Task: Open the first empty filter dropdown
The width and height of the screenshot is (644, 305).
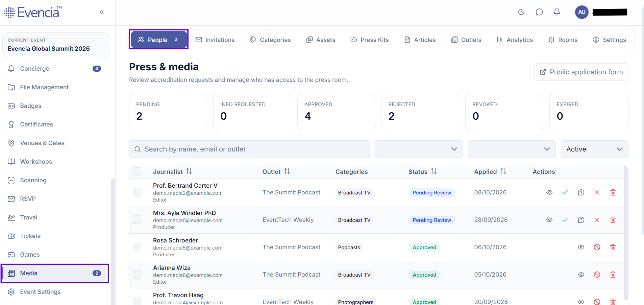Action: 419,149
